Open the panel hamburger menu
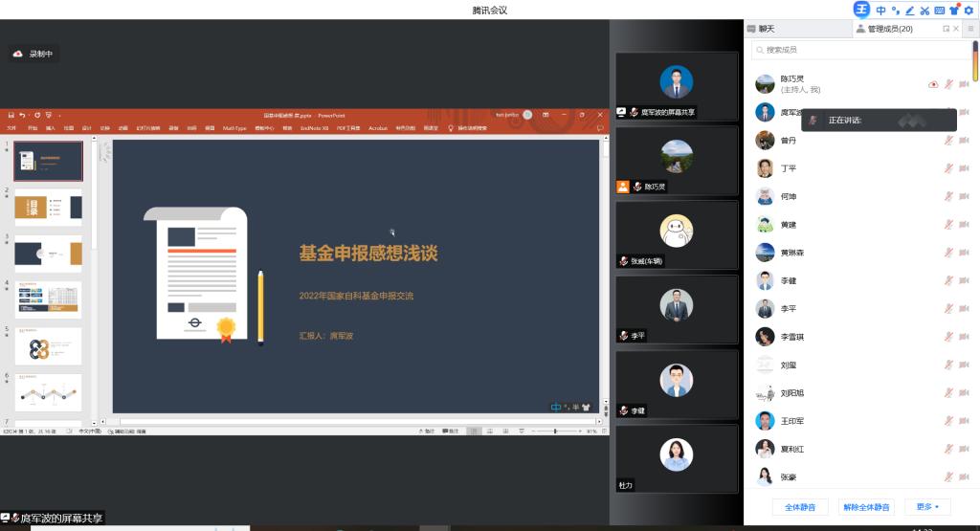980x531 pixels. 969,30
